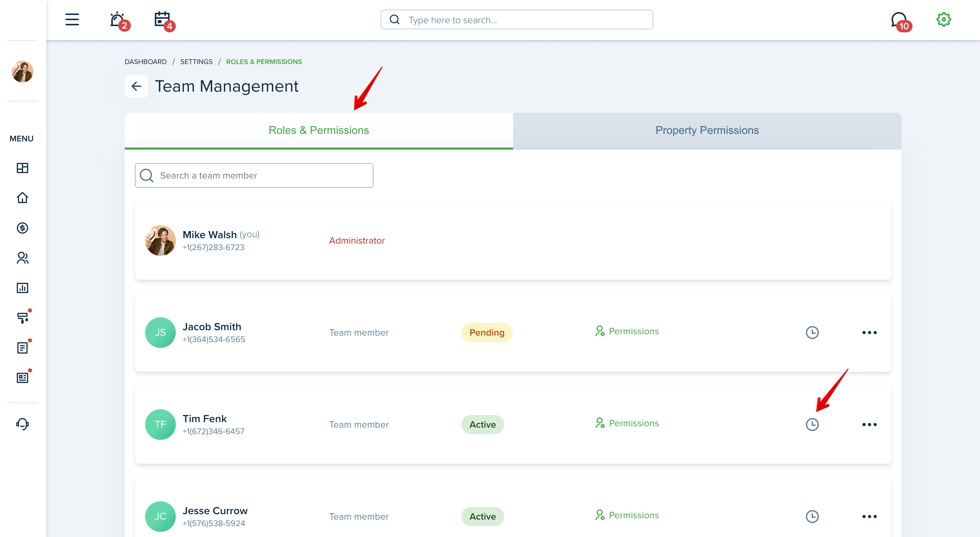This screenshot has width=980, height=537.
Task: Go to SETTINGS breadcrumb
Action: tap(196, 62)
